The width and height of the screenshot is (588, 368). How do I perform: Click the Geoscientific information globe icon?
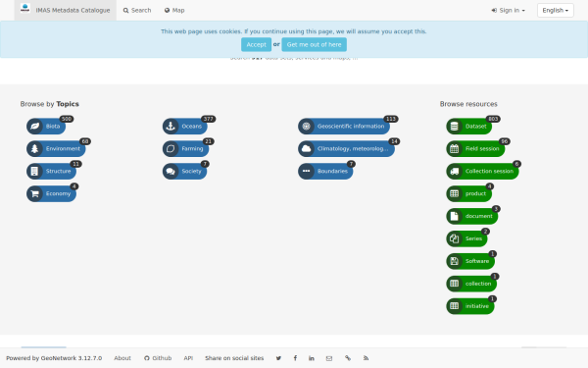pos(306,127)
